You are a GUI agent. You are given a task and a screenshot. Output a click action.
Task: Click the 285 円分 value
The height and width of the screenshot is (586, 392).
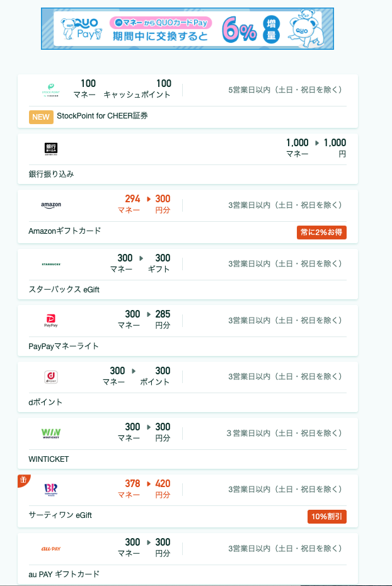click(x=163, y=319)
